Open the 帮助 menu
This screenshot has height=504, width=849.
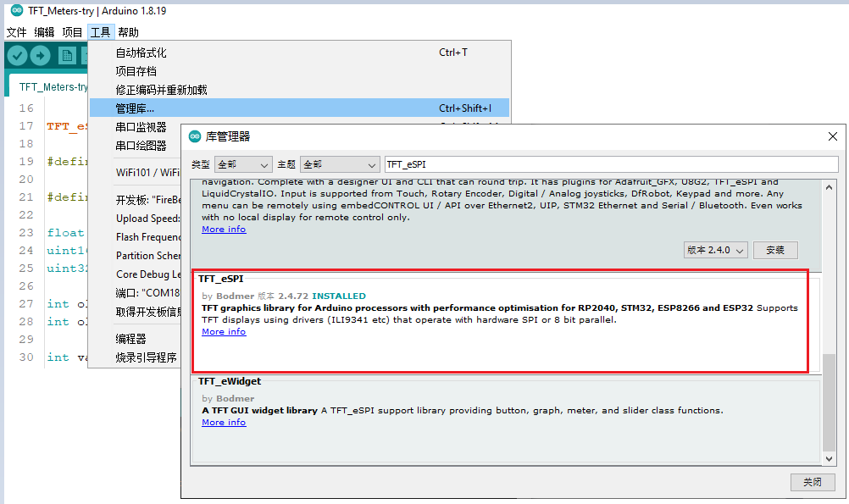pos(128,32)
